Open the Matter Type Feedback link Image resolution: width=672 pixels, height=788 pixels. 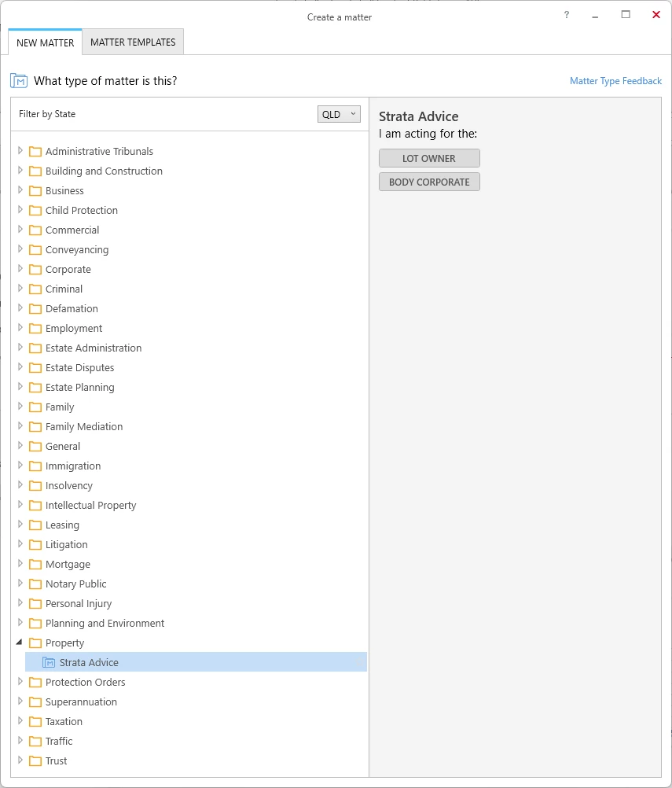pos(615,81)
